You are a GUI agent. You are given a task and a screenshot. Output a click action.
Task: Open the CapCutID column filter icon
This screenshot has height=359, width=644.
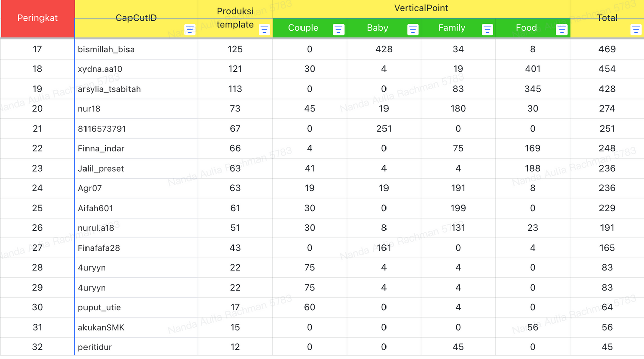tap(190, 30)
